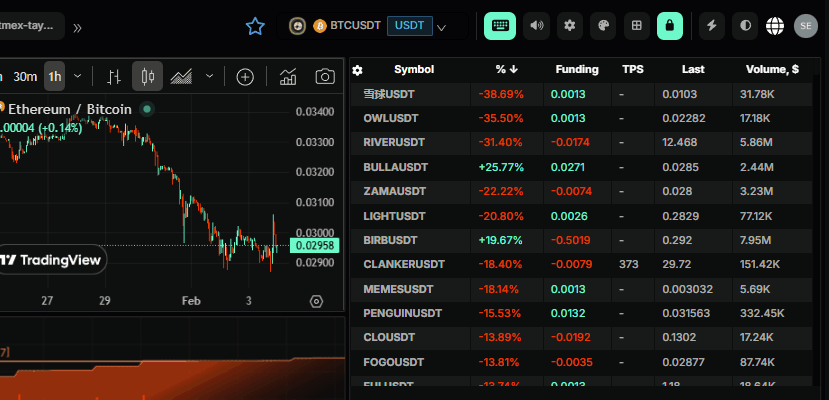Sort table by % column header
Image resolution: width=829 pixels, height=400 pixels.
pos(507,70)
